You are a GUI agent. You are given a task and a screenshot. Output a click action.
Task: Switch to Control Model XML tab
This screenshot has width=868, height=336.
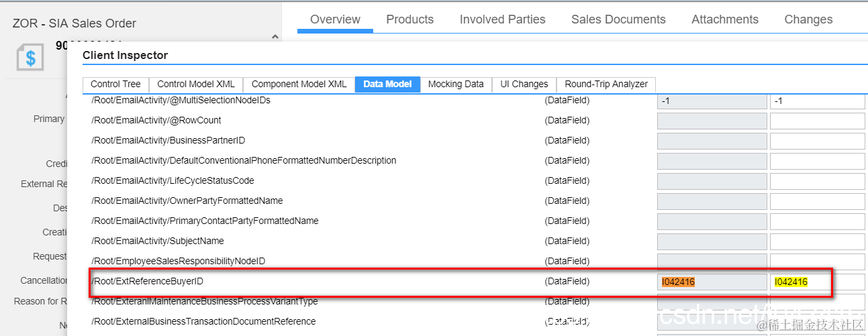pyautogui.click(x=196, y=84)
